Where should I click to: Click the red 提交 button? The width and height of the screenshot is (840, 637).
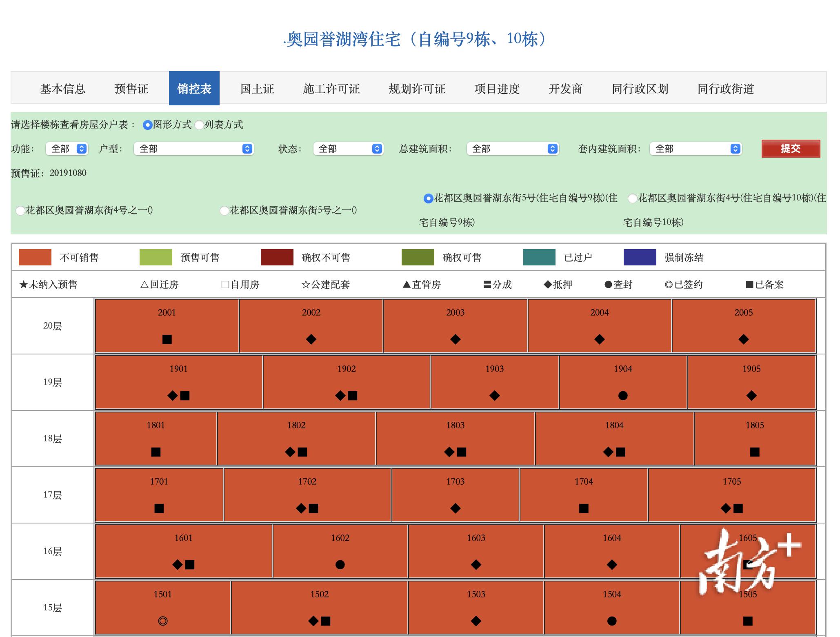click(x=791, y=149)
